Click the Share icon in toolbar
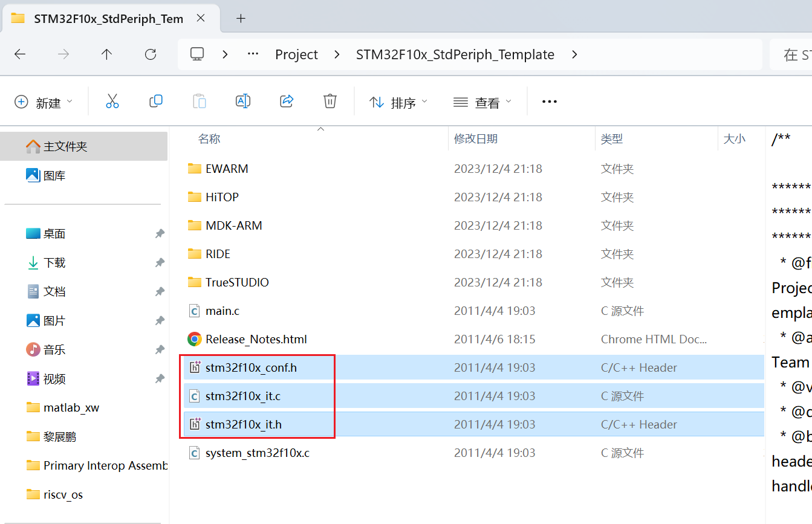 click(x=287, y=102)
